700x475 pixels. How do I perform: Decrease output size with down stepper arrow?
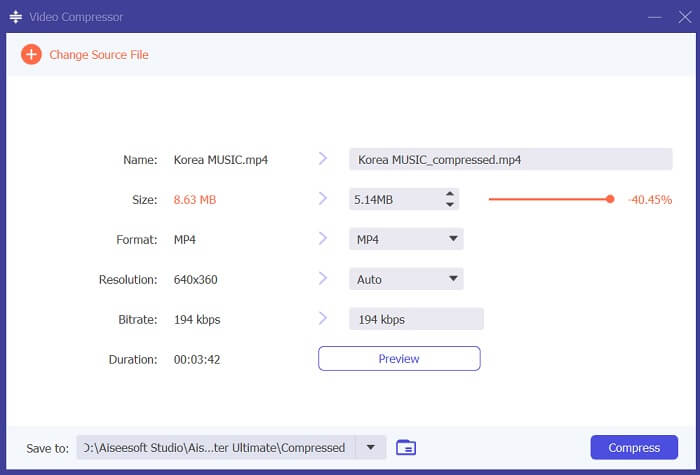tap(450, 205)
